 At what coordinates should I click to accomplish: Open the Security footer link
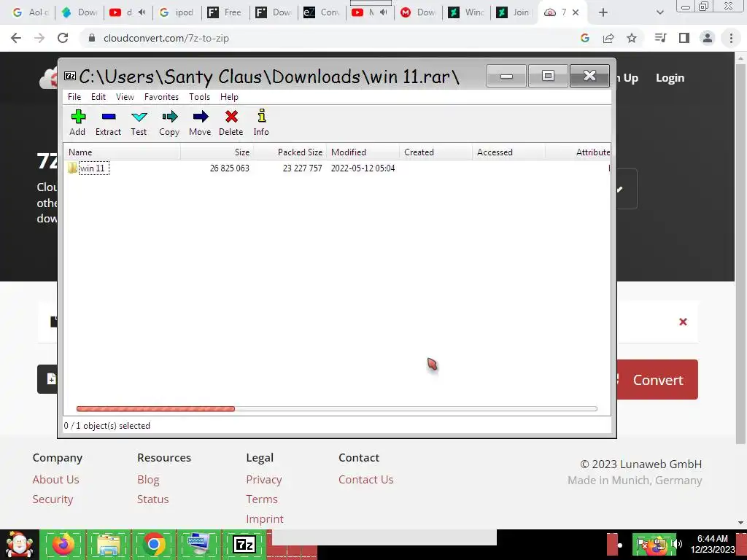point(53,499)
